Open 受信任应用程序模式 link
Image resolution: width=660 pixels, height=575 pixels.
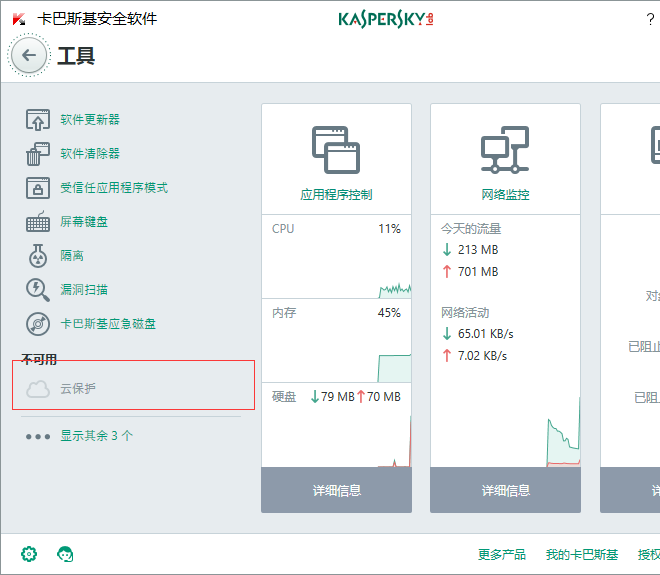(114, 188)
